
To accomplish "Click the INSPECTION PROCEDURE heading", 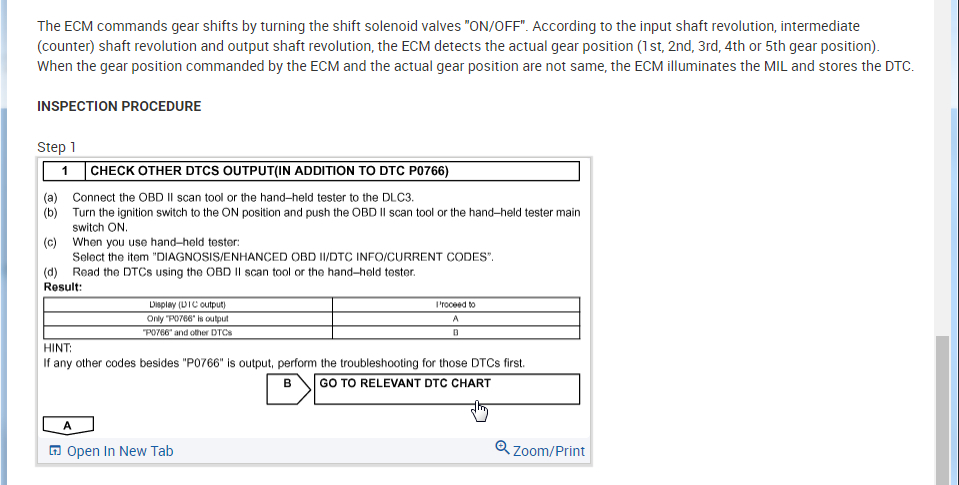I will [119, 106].
